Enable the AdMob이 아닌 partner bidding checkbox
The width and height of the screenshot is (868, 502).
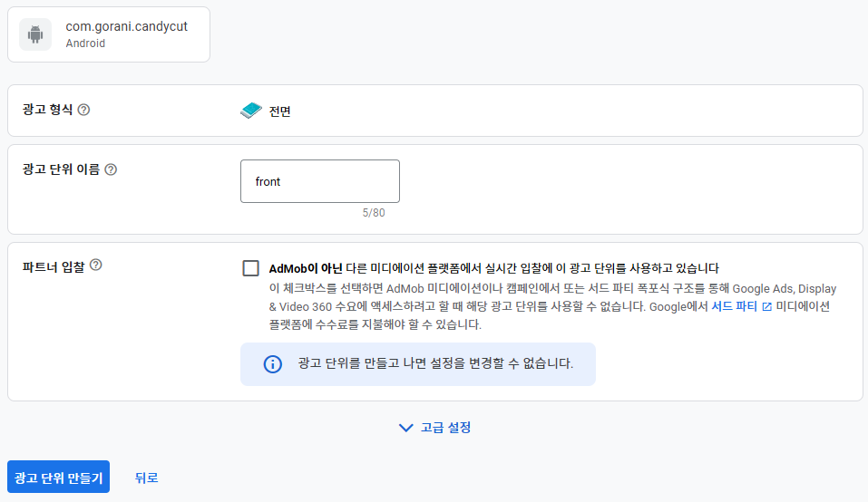click(x=250, y=268)
